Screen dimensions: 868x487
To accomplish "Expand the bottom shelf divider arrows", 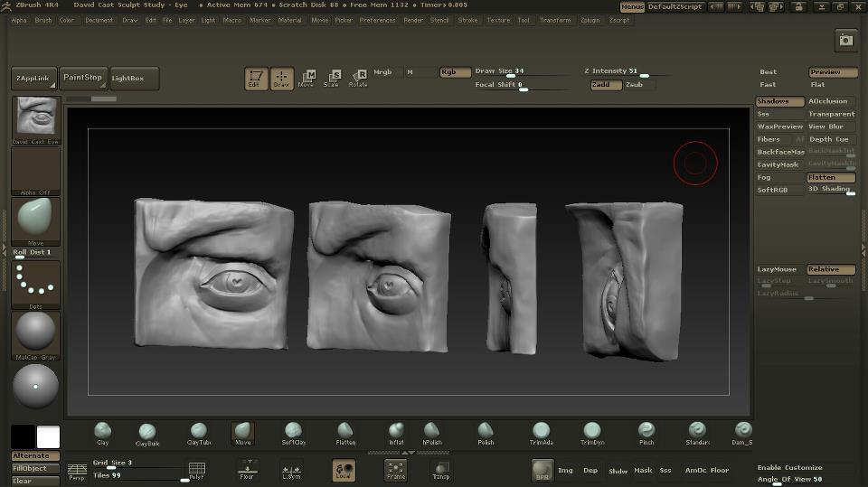I will point(408,453).
